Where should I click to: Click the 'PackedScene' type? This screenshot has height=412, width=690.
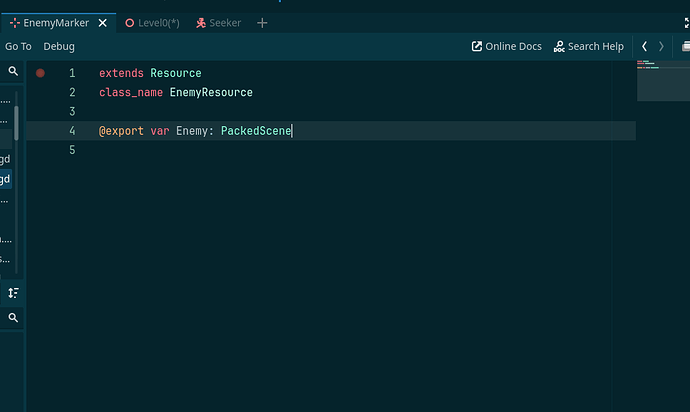point(256,131)
